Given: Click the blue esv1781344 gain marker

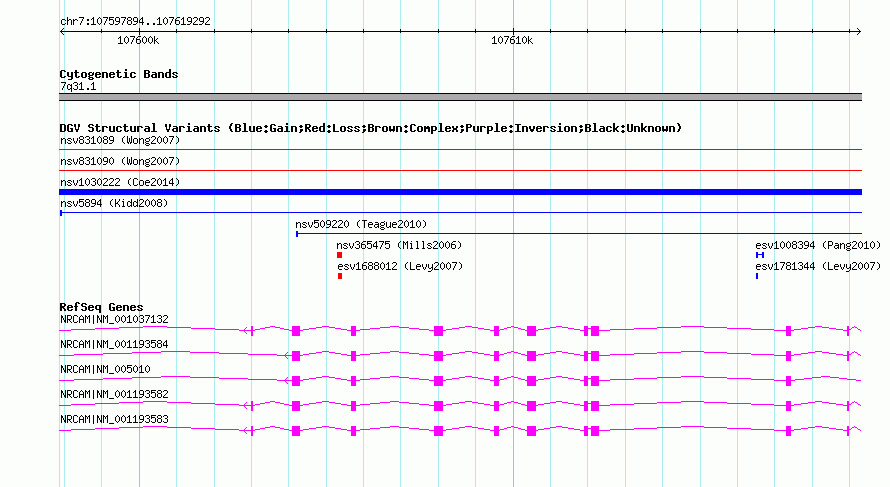Looking at the screenshot, I should 757,276.
